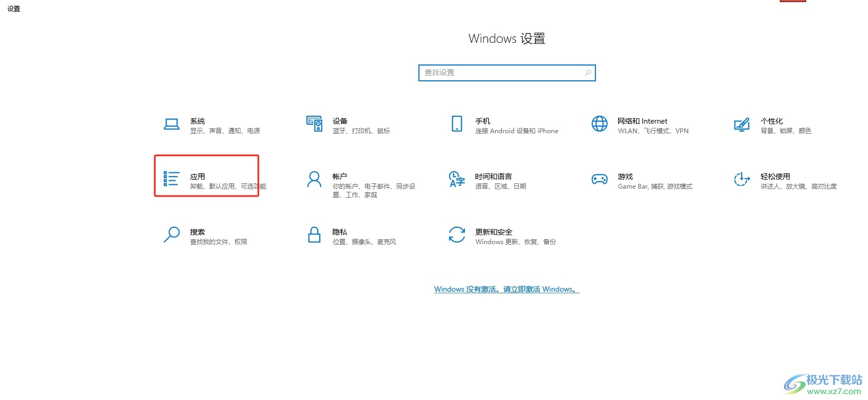This screenshot has height=400, width=868.
Task: Click the 卸载、默认应用、可选功能 description
Action: tap(228, 187)
